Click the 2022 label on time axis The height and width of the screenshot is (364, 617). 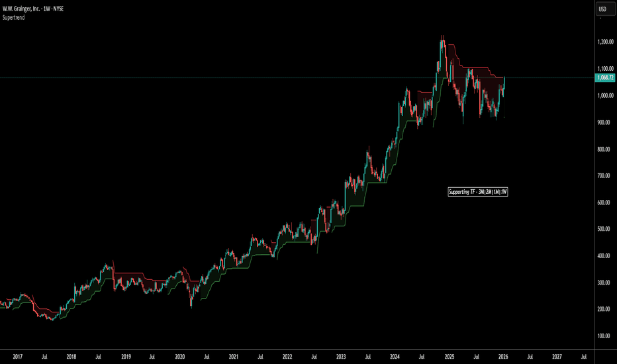pos(287,355)
